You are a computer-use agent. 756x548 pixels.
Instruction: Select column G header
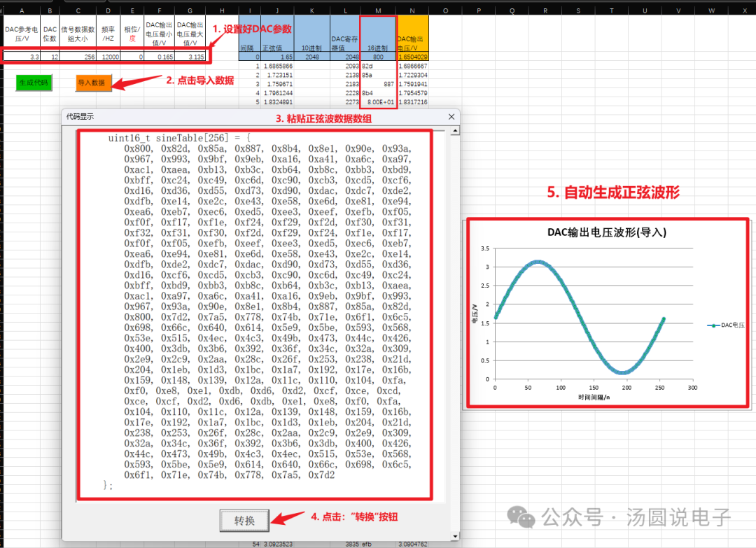[x=190, y=10]
